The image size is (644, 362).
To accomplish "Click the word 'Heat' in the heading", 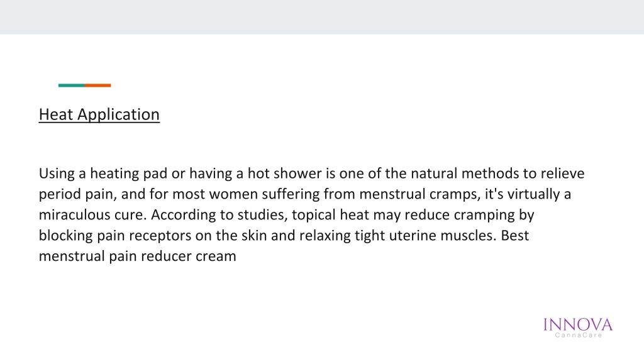I will pyautogui.click(x=56, y=114).
